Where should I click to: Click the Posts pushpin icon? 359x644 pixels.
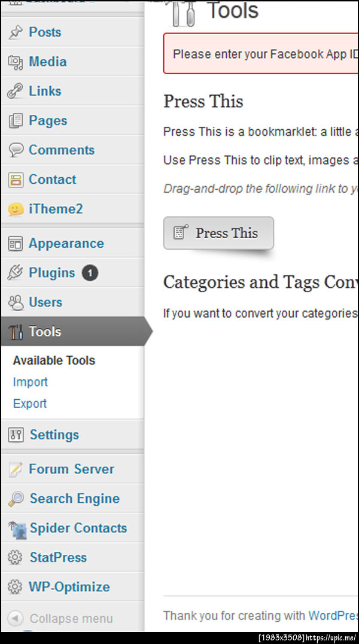16,32
